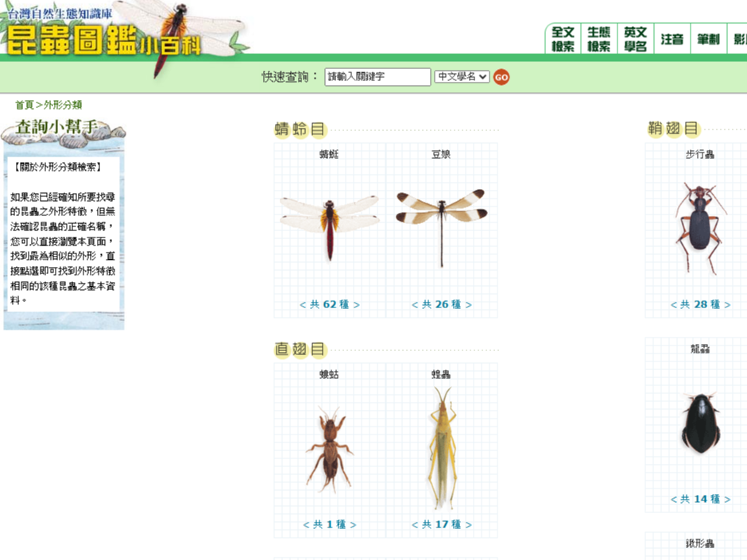Click the 直翅目 order heading

(300, 349)
